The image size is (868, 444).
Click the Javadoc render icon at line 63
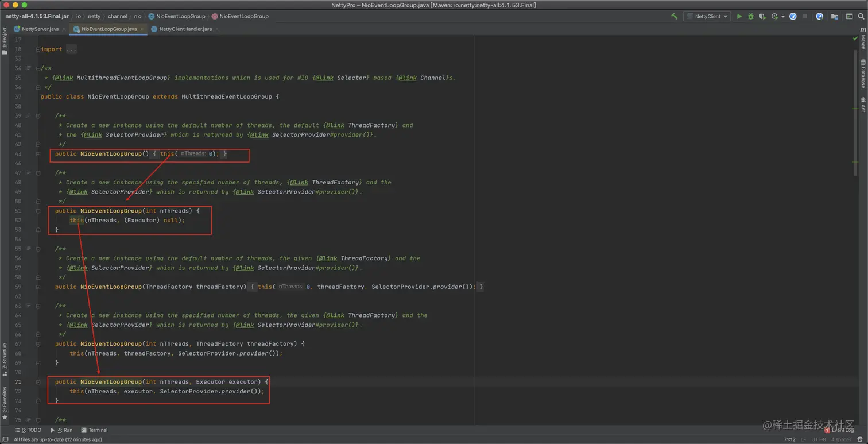pos(28,306)
